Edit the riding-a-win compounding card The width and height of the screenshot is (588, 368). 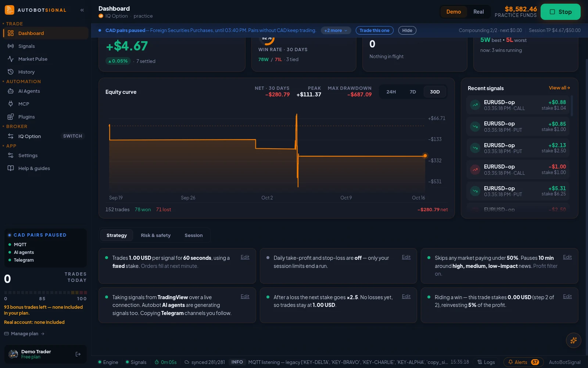[x=567, y=297]
